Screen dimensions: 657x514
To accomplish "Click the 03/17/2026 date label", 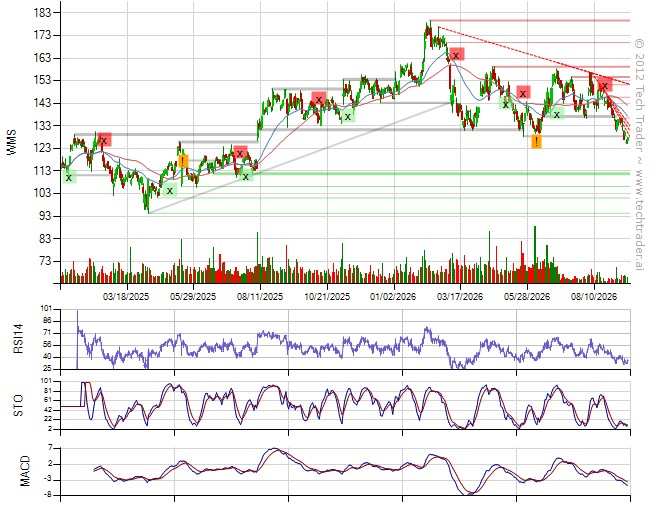I will point(460,297).
